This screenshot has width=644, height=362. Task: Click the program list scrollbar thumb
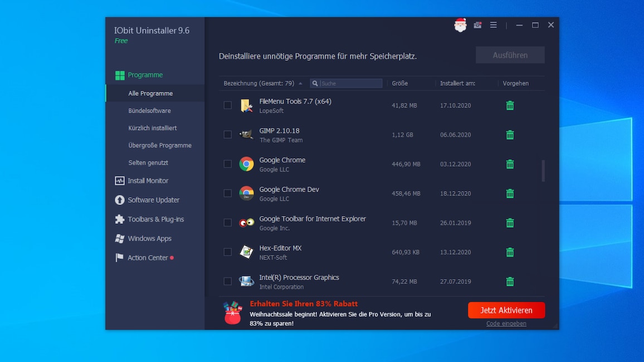click(543, 170)
